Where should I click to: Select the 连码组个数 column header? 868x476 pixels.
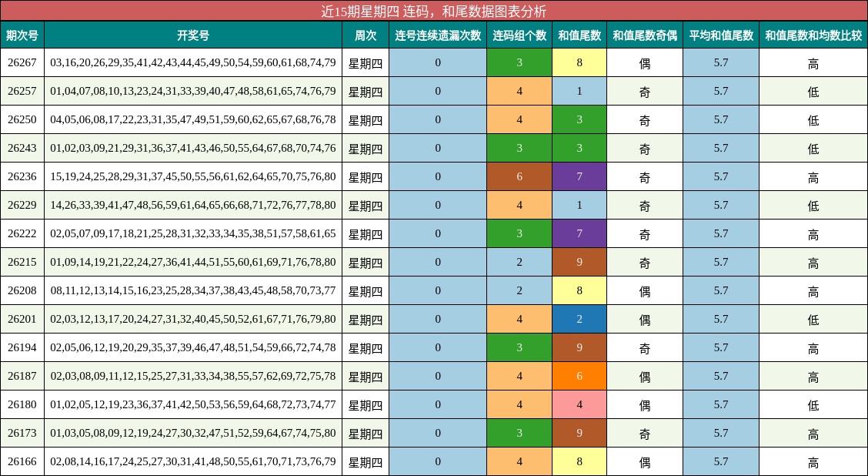(x=519, y=35)
